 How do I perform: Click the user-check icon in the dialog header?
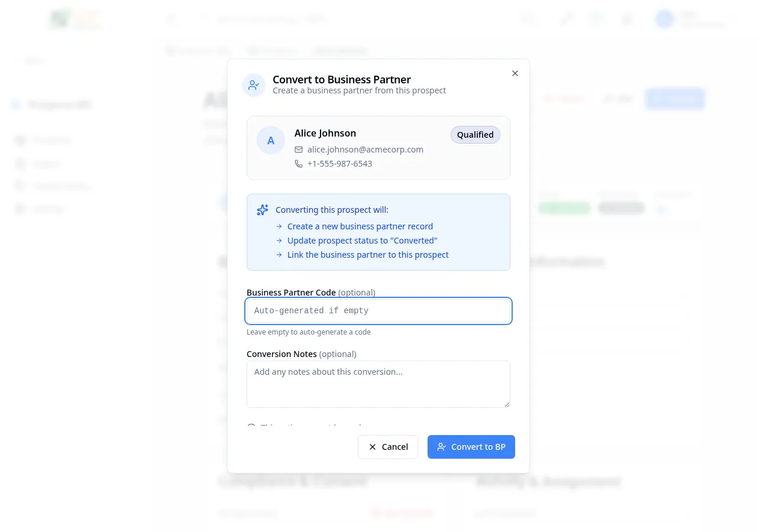point(254,85)
